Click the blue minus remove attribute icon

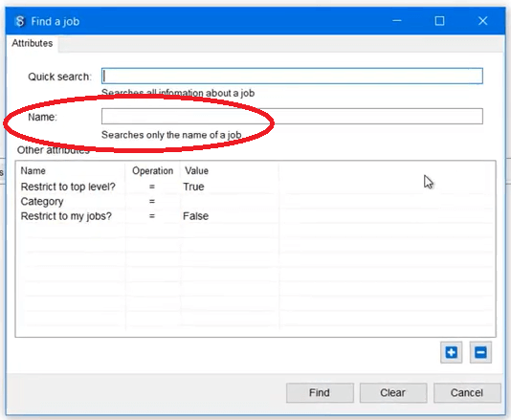click(x=480, y=352)
